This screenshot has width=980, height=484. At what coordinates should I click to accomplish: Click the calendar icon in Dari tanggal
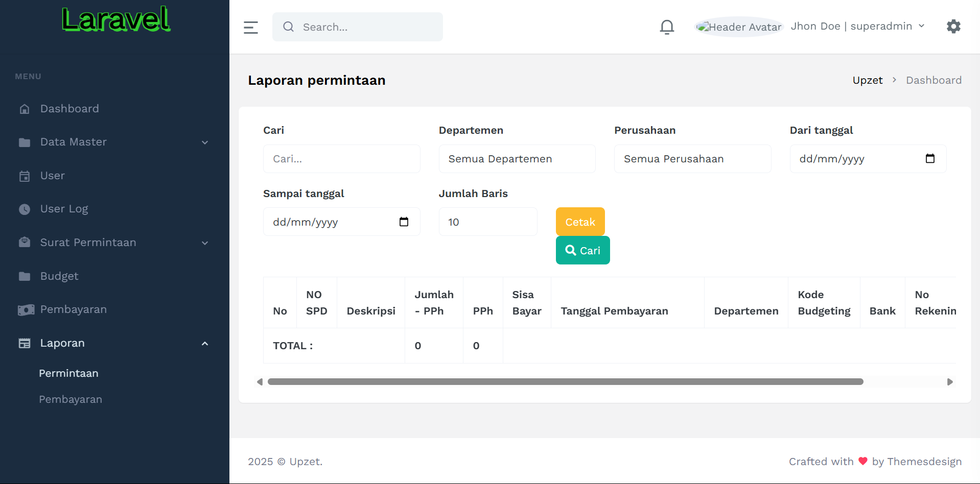coord(930,159)
